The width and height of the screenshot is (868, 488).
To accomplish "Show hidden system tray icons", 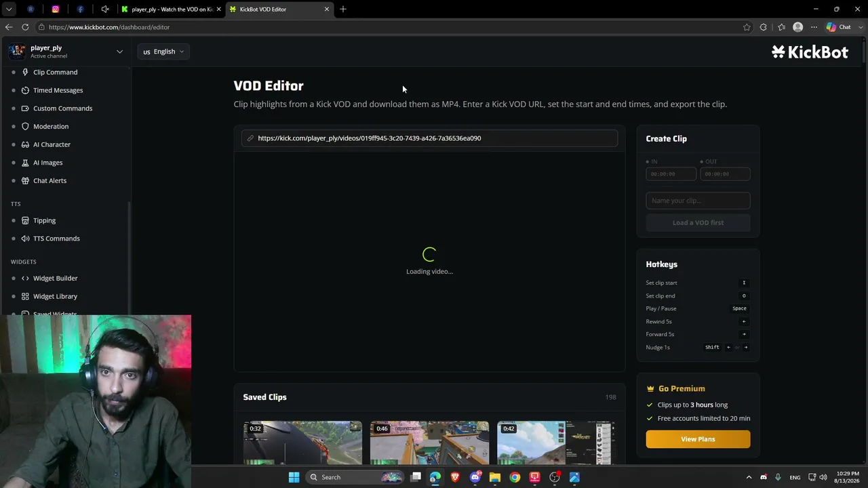I will [x=749, y=477].
